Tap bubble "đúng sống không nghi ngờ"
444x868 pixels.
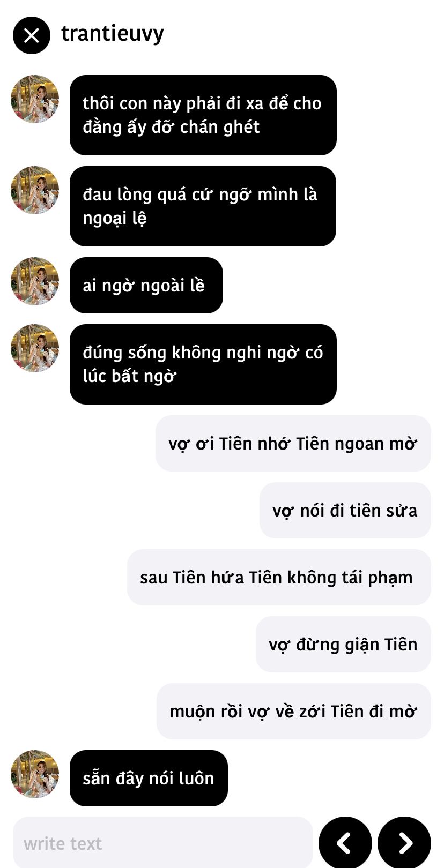tap(203, 364)
